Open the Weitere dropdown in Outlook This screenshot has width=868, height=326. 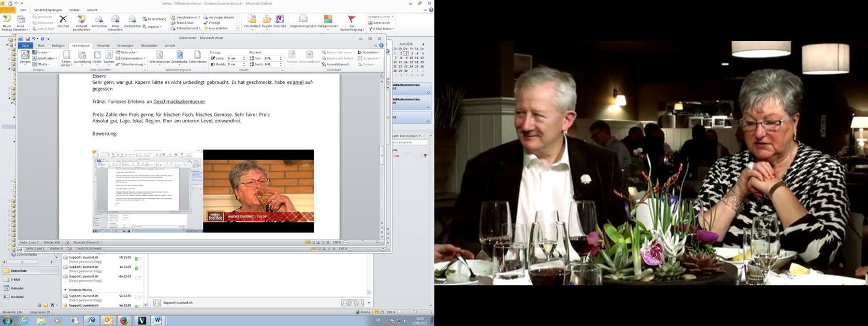[153, 27]
